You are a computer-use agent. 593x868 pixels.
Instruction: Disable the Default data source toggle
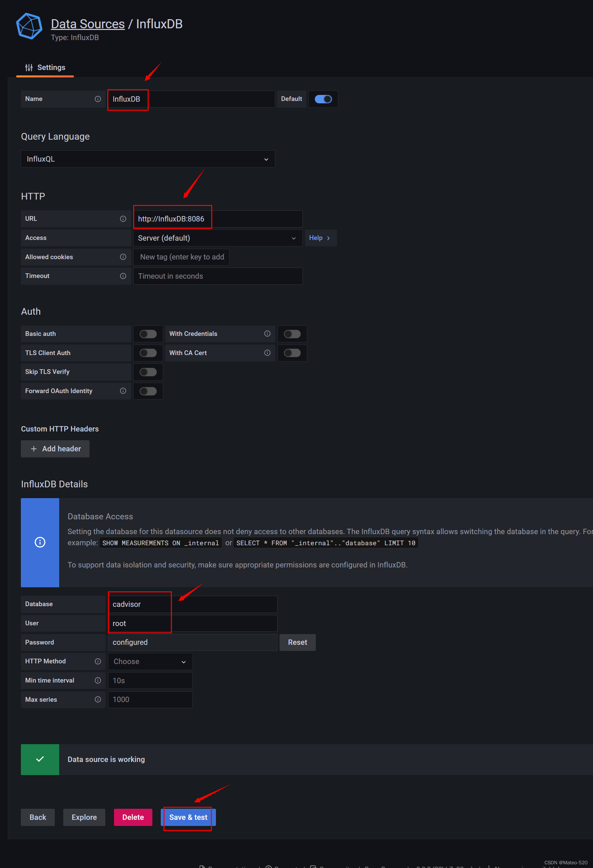323,99
